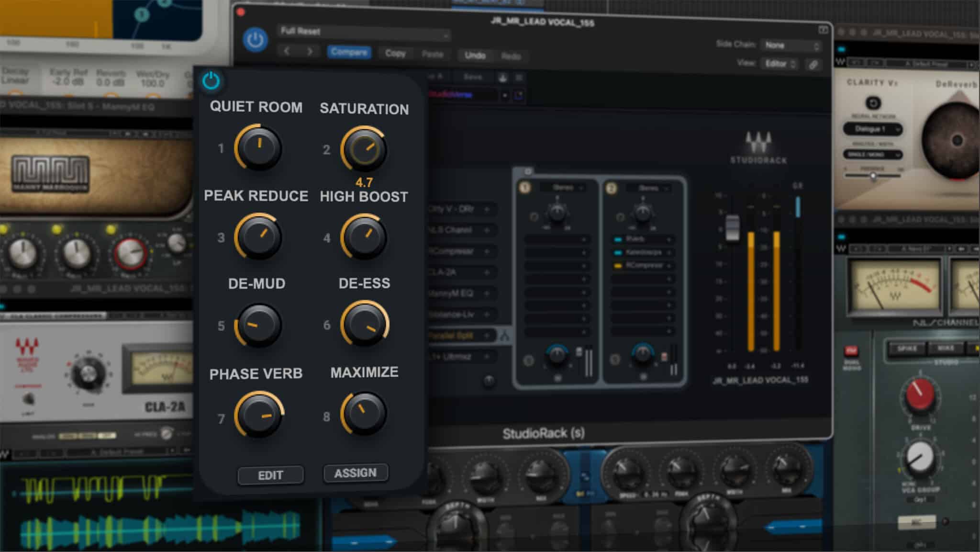Viewport: 980px width, 552px height.
Task: Open the View Editor selector
Action: click(x=780, y=64)
